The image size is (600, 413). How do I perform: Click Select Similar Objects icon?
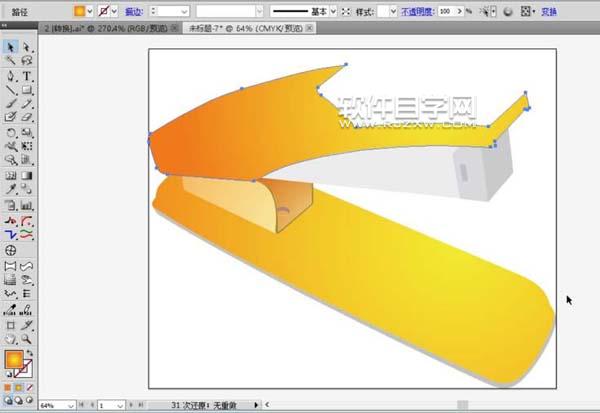pos(485,12)
